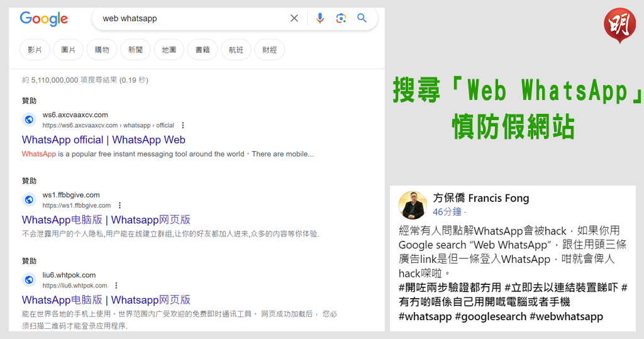The image size is (644, 339).
Task: Click the snippet starting 不会泄露用户的个人隐私
Action: pyautogui.click(x=170, y=234)
